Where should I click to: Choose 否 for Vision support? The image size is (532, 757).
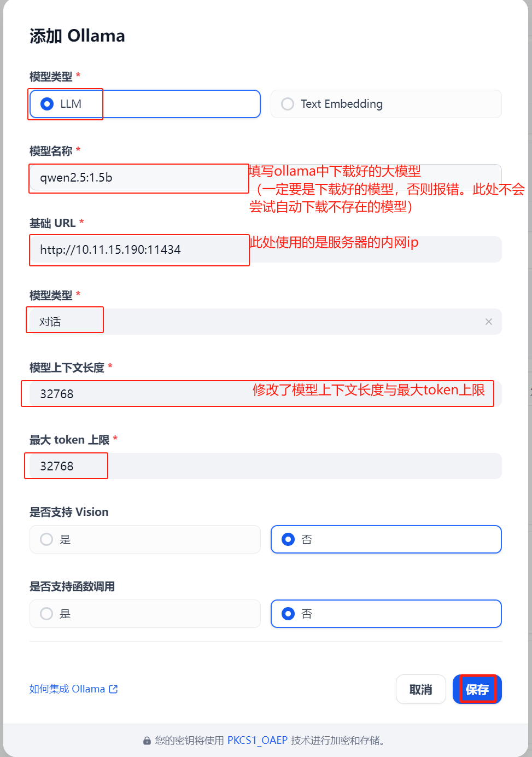coord(288,539)
